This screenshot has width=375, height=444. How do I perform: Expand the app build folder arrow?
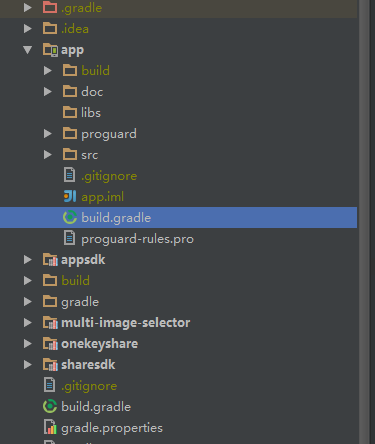click(48, 71)
